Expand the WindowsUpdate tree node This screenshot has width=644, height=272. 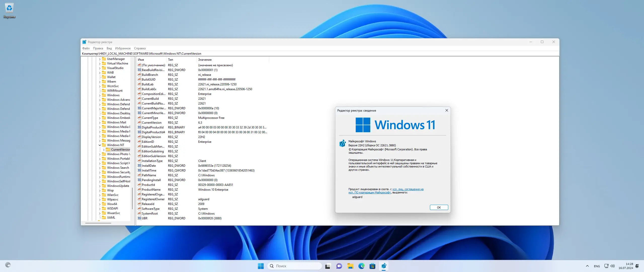100,186
